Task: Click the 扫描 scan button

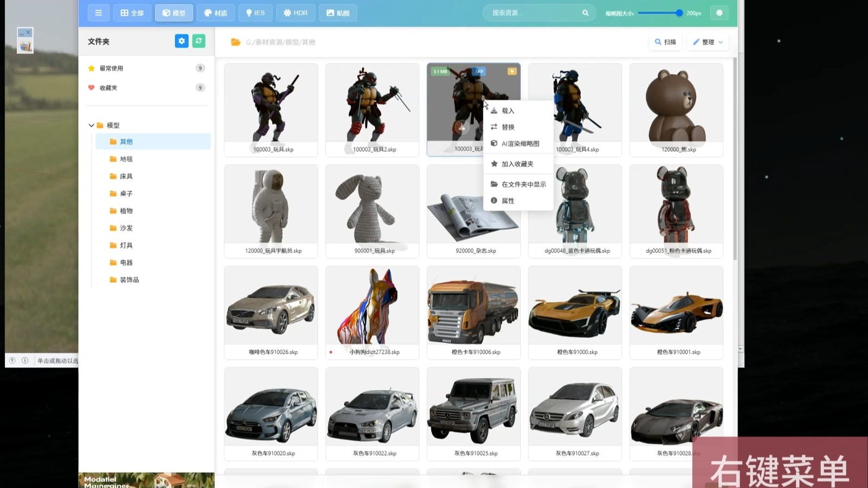Action: [665, 42]
